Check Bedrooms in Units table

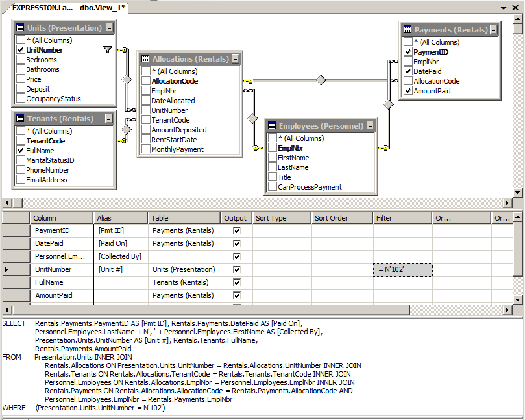(x=21, y=60)
